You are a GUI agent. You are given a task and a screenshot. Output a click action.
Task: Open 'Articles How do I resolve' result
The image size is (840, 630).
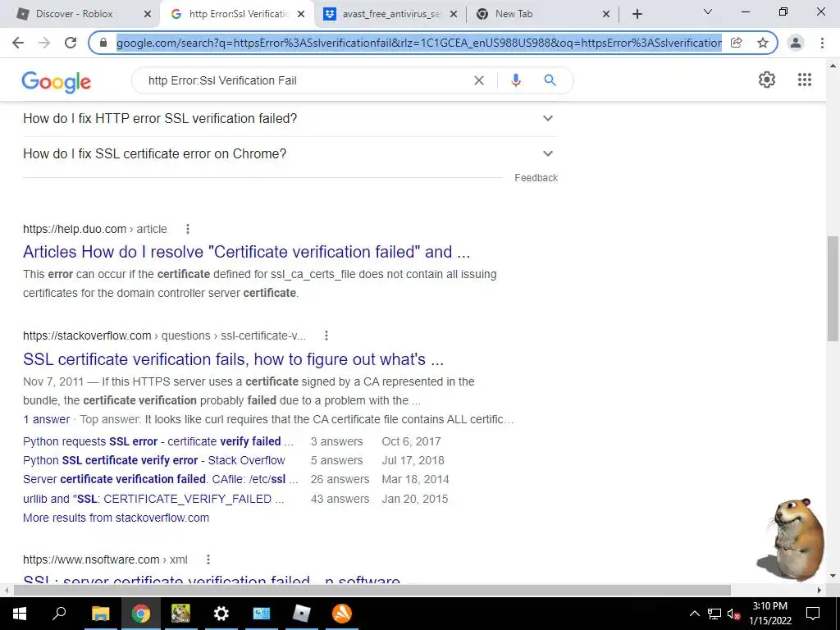tap(246, 252)
